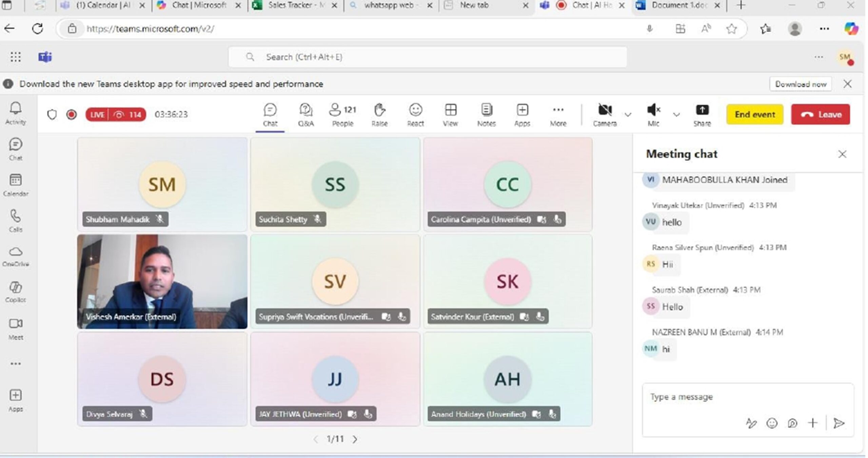
Task: Open the meeting View options
Action: (450, 115)
